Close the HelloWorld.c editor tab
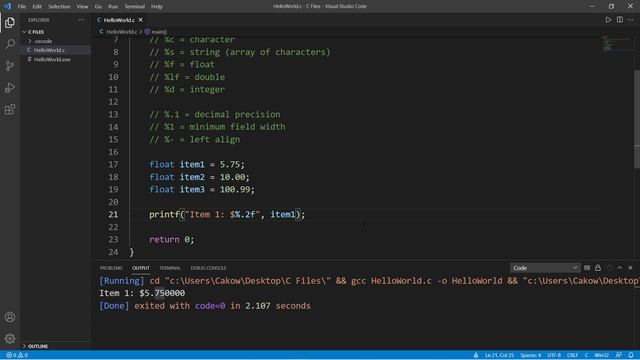Viewport: 640px width, 360px height. point(140,20)
